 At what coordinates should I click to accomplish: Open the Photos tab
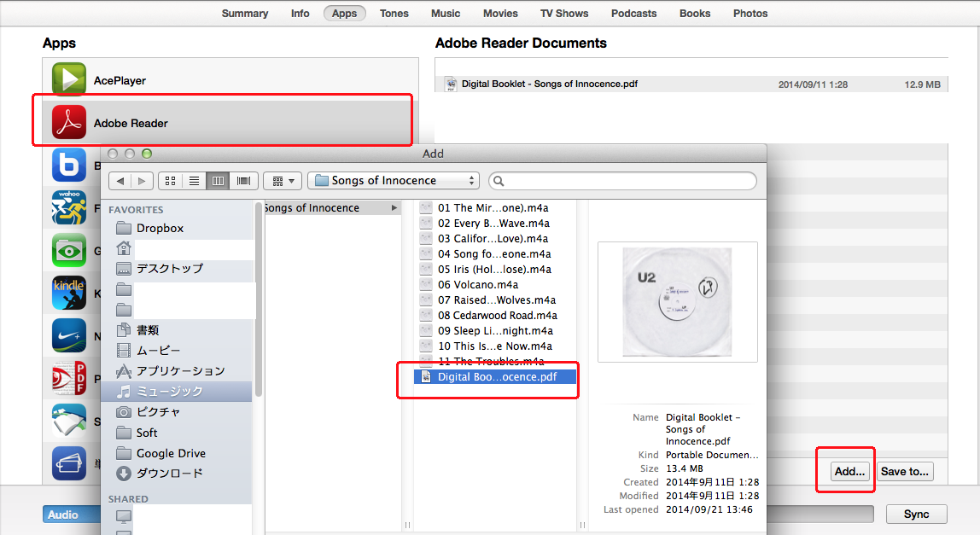point(750,13)
